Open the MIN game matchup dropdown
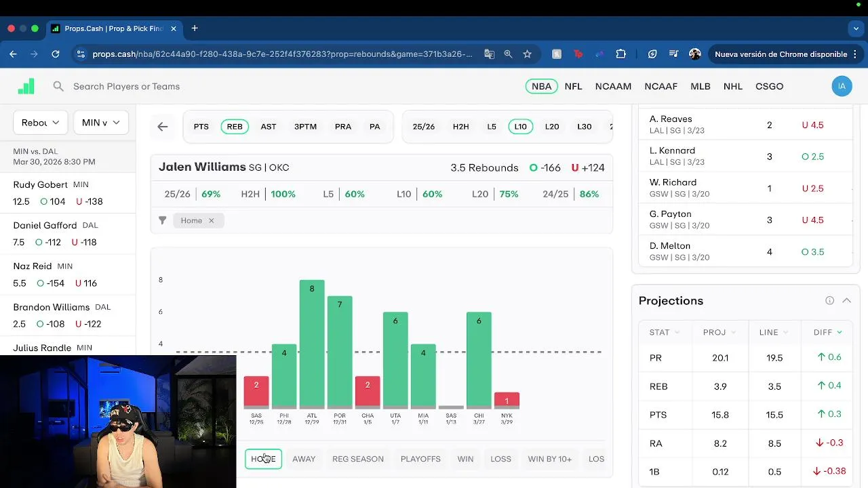 (101, 123)
